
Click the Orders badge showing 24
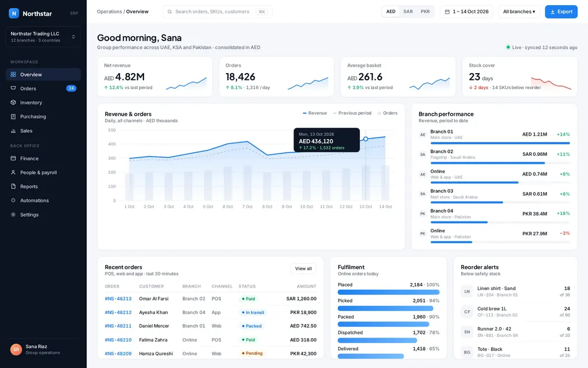pyautogui.click(x=71, y=88)
